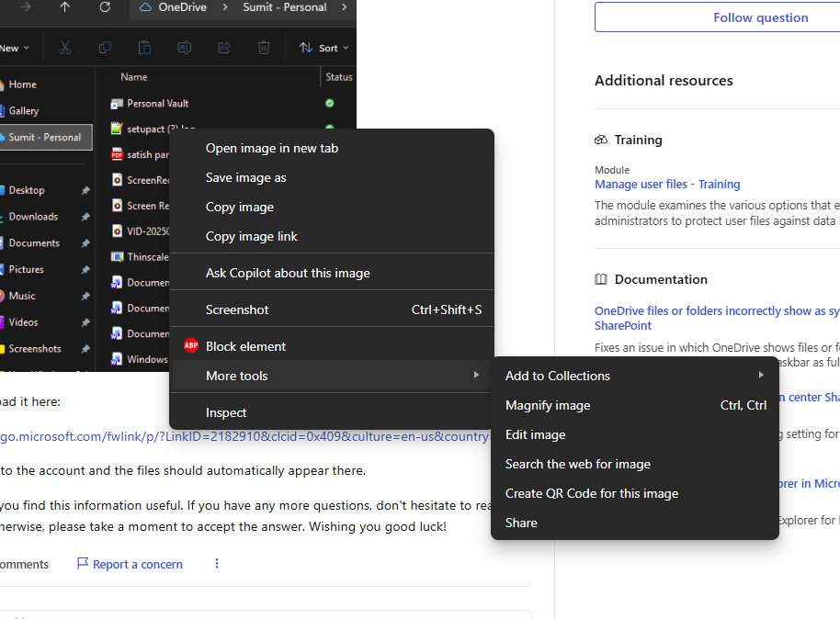Click the Documentation book icon
Screen dimensions: 840x619
(x=601, y=279)
